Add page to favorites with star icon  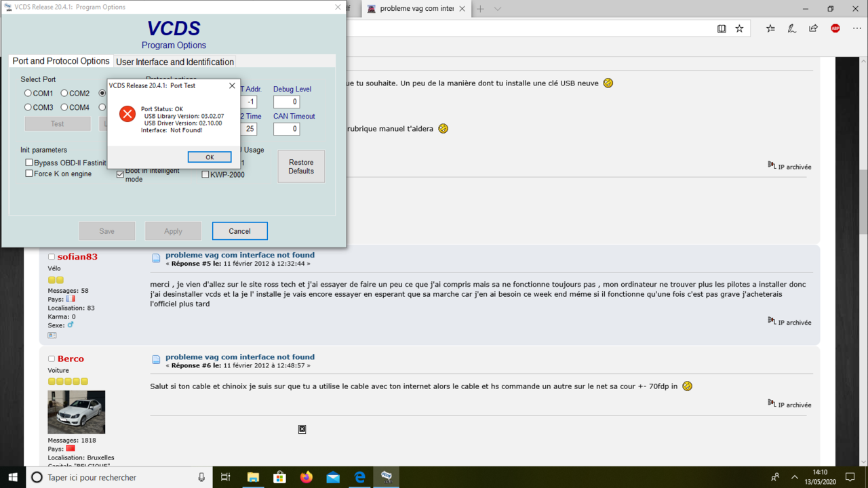[x=739, y=28]
